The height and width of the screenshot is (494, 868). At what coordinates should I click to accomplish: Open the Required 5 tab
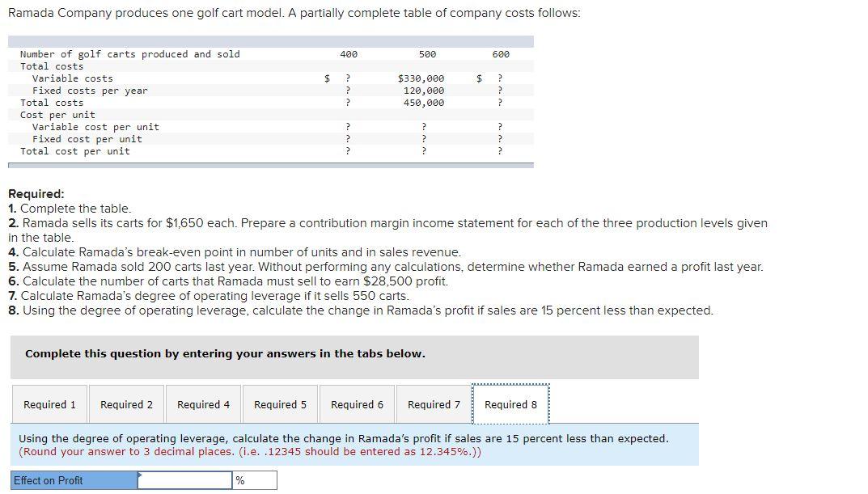280,403
